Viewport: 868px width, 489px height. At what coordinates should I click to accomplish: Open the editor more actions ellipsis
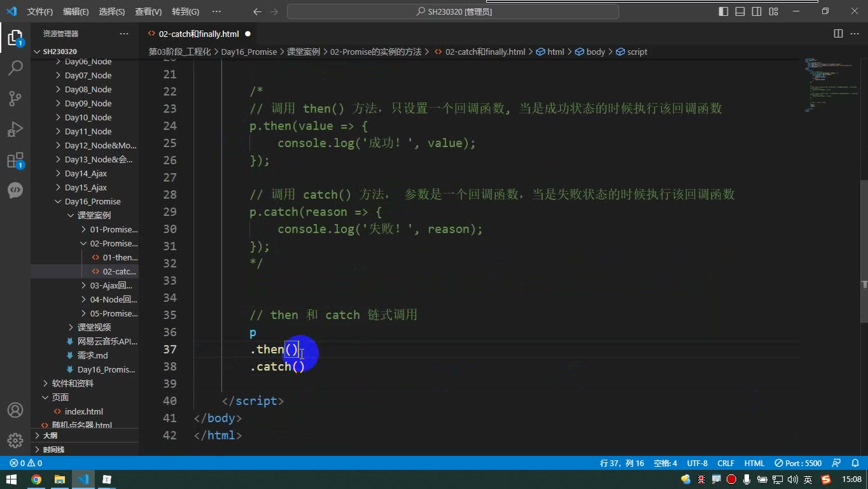pyautogui.click(x=855, y=34)
